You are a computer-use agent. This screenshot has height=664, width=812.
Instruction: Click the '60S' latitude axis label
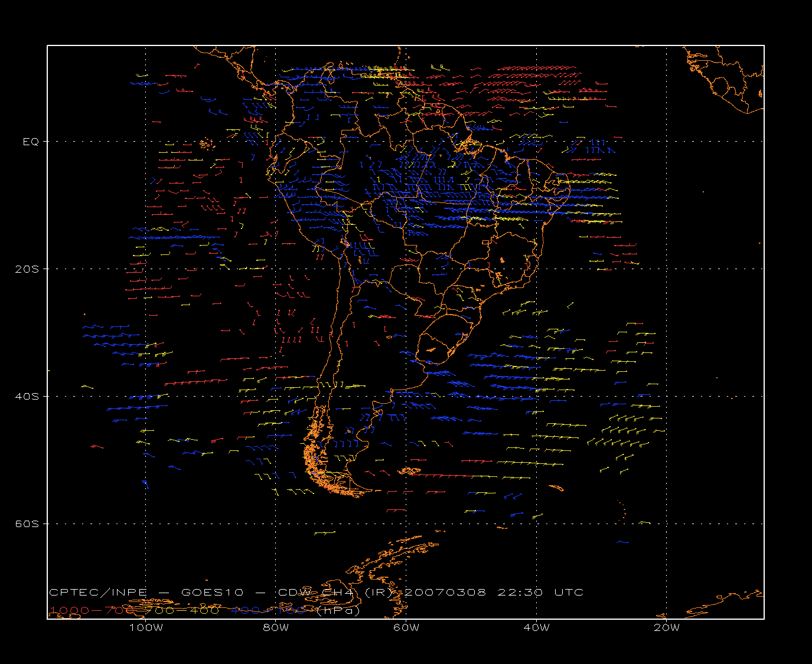pos(27,524)
